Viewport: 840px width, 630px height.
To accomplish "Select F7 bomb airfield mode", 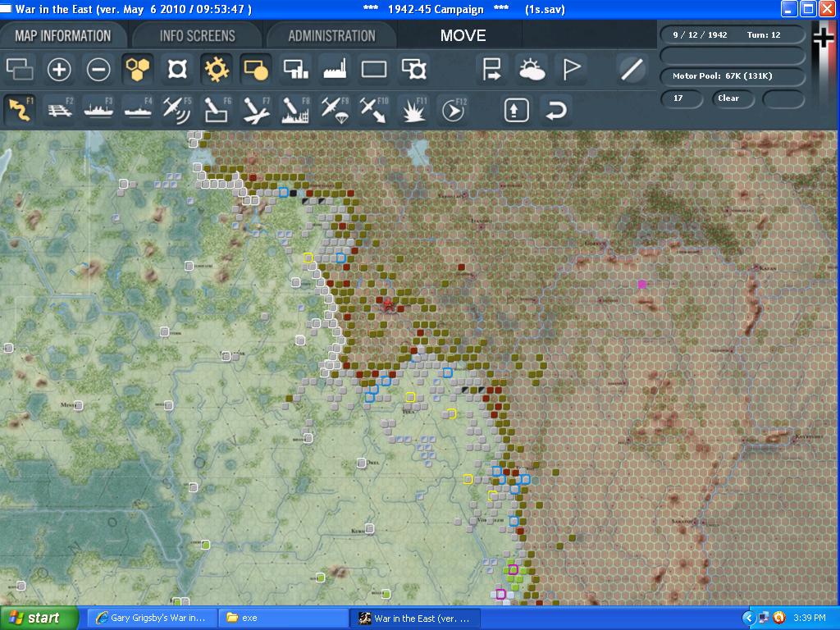I will (x=256, y=110).
